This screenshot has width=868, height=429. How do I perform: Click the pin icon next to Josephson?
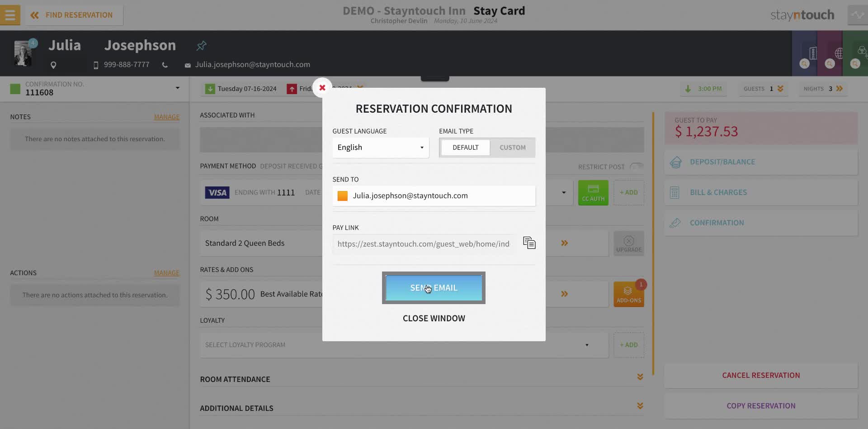point(201,45)
